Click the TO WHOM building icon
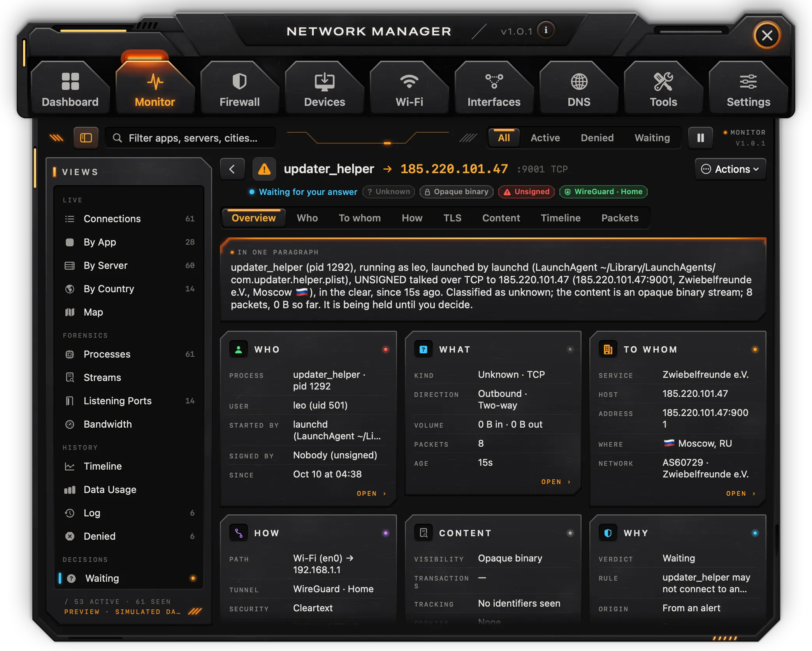This screenshot has height=651, width=812. [608, 349]
